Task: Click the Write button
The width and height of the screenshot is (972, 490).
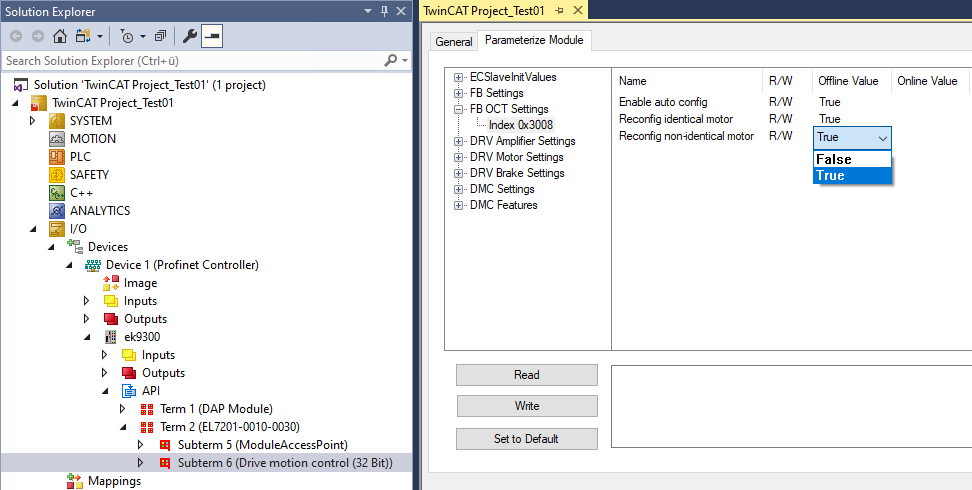Action: (527, 406)
